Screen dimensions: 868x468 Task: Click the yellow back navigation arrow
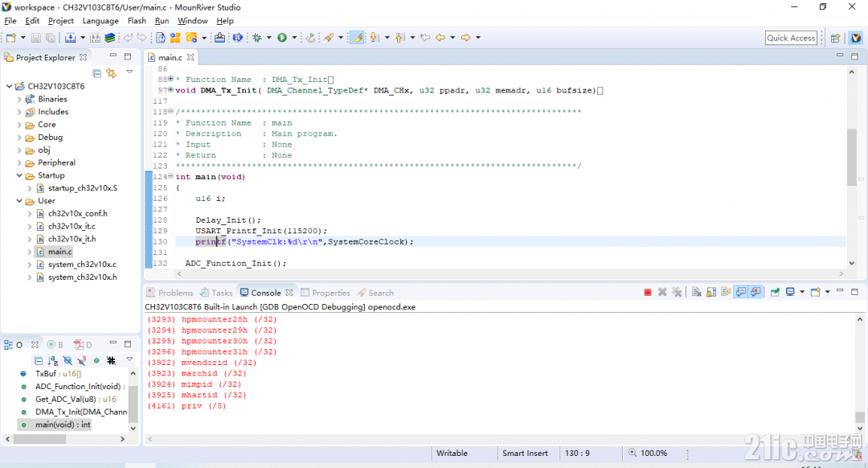(x=440, y=38)
